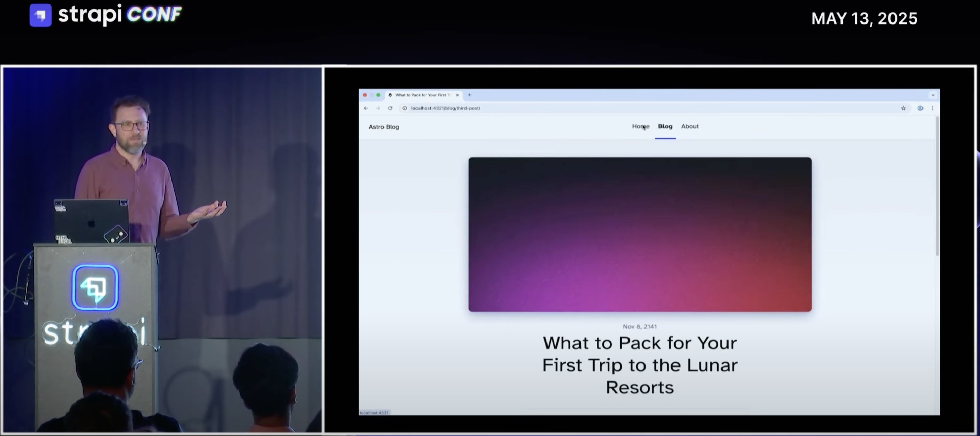Expand the tab search chevron in the tab strip
This screenshot has width=980, height=436.
[933, 95]
